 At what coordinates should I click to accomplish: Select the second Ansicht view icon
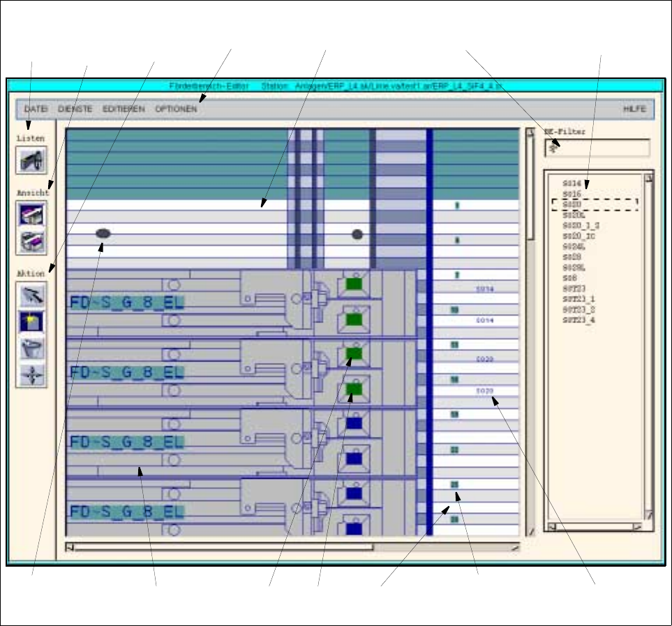(31, 241)
